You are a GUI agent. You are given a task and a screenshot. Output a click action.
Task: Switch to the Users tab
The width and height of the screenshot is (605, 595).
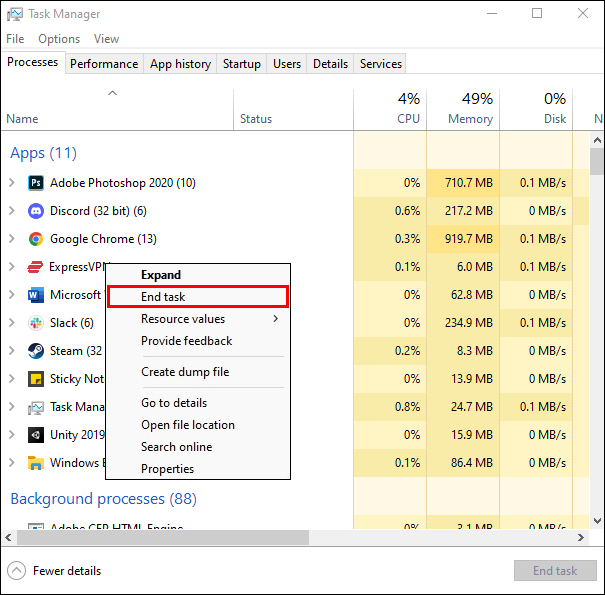(287, 64)
